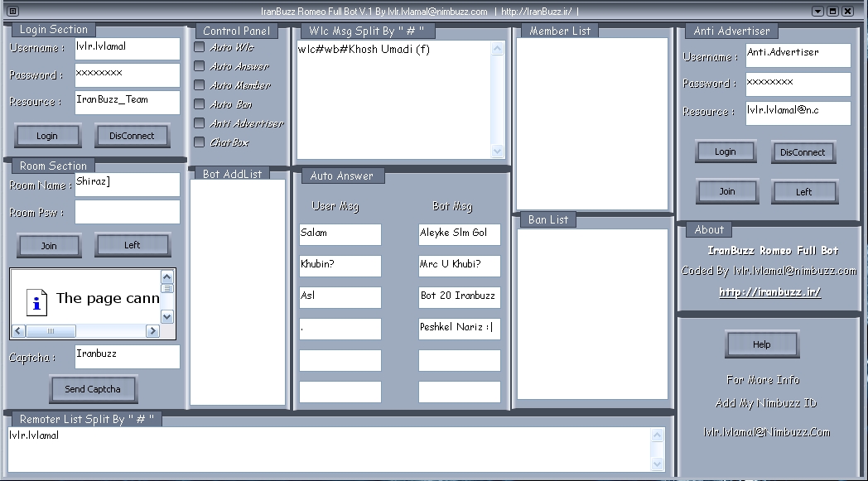This screenshot has height=481, width=868.
Task: Click the Bot AddList box
Action: 238,292
